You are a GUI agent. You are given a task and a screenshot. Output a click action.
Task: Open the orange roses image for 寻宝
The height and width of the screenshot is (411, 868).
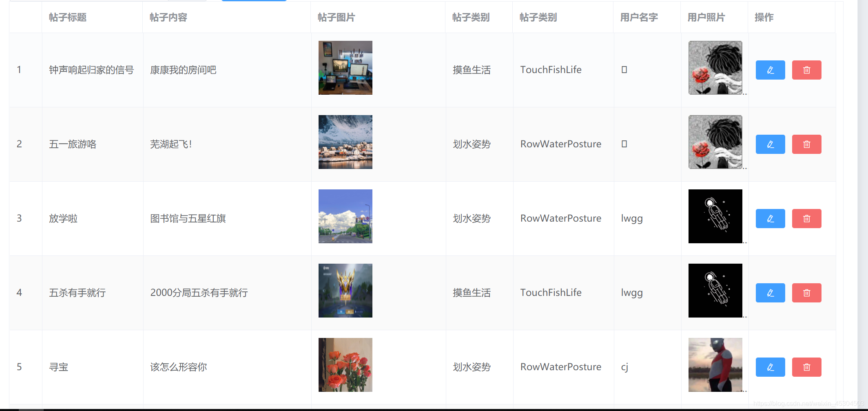coord(345,365)
